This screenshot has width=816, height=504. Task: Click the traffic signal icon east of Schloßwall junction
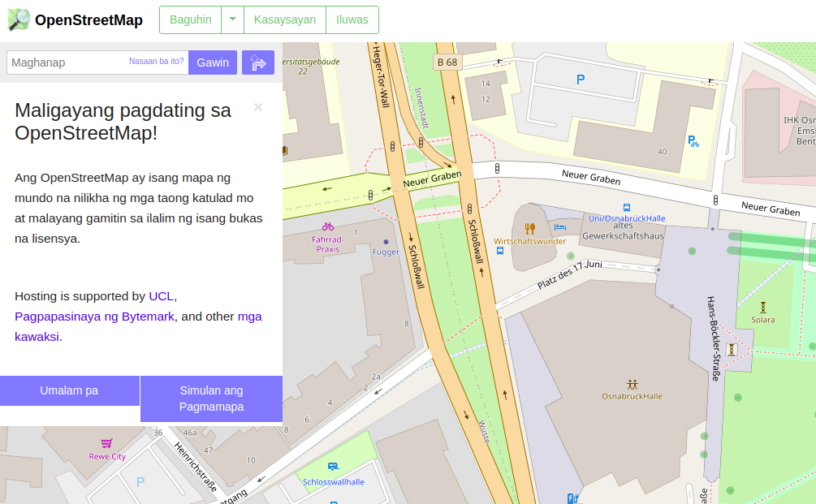pyautogui.click(x=497, y=169)
